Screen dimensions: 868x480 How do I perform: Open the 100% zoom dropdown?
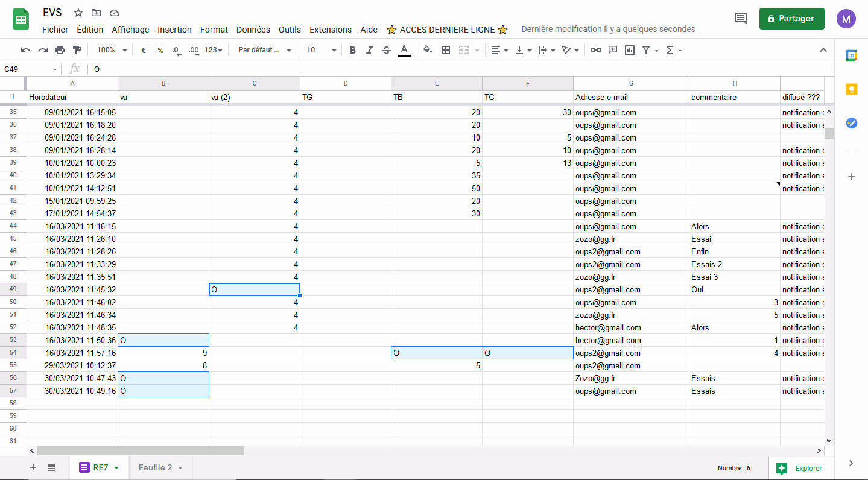click(x=112, y=50)
